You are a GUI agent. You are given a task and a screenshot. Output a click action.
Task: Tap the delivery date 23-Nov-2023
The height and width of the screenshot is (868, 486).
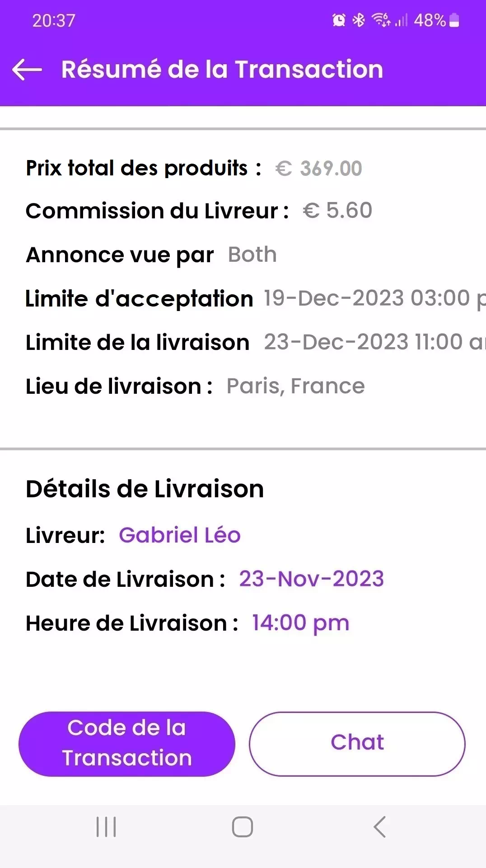pos(311,579)
